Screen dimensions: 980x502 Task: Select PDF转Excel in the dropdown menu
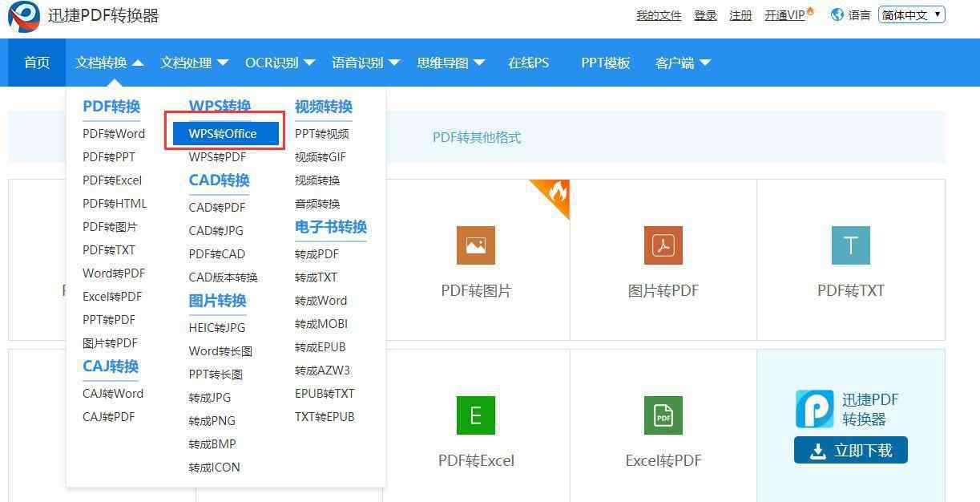112,180
